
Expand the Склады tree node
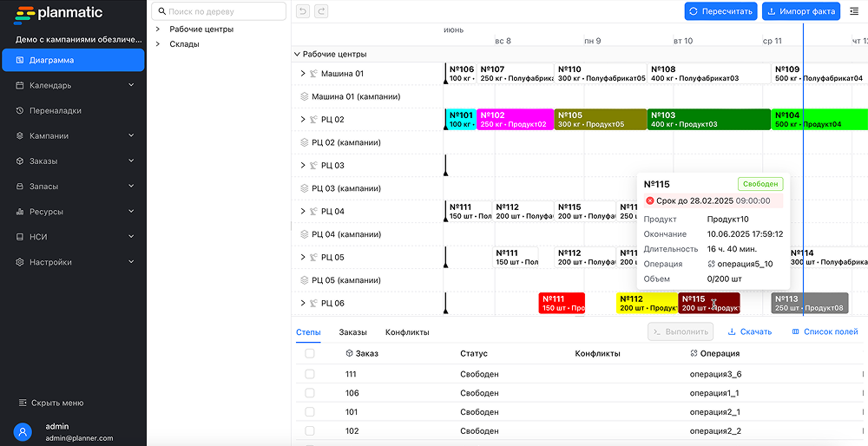158,44
